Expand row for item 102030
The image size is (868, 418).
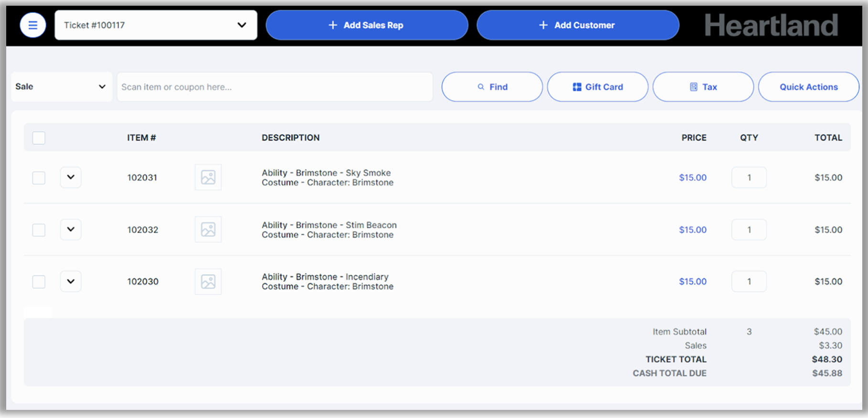coord(71,282)
